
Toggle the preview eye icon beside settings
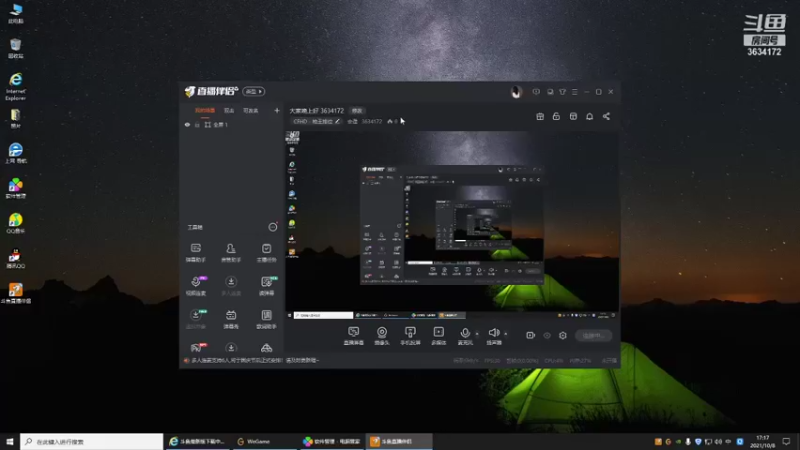pos(547,336)
